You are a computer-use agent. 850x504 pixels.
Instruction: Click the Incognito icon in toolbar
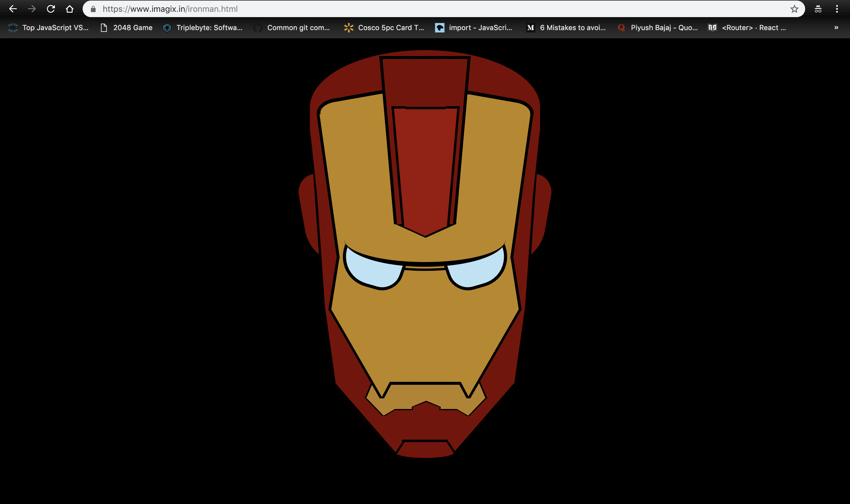818,9
